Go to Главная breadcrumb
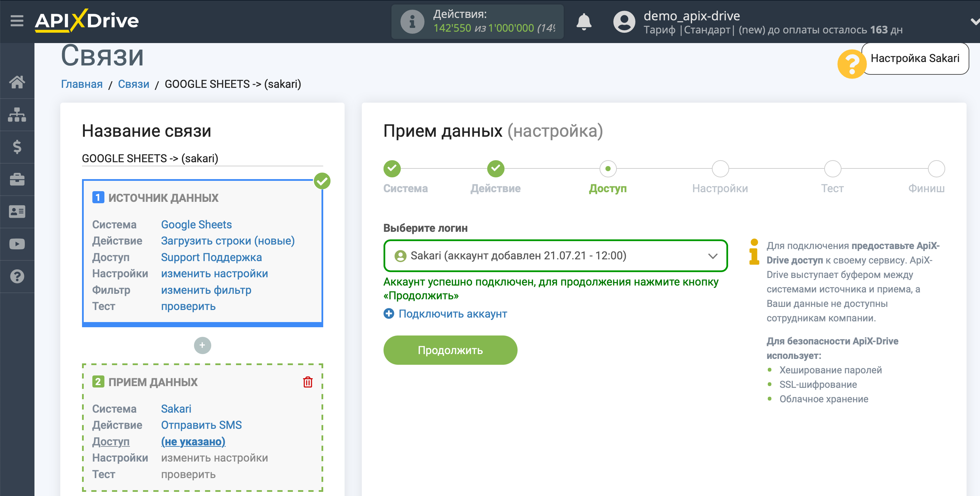 (x=82, y=84)
